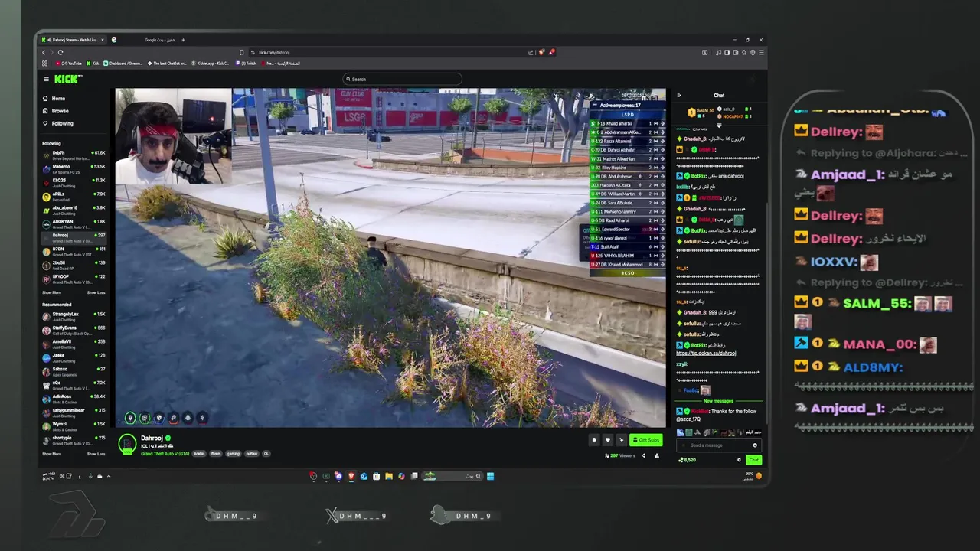Image resolution: width=980 pixels, height=551 pixels.
Task: Open Windows Start button in taskbar
Action: [x=490, y=476]
